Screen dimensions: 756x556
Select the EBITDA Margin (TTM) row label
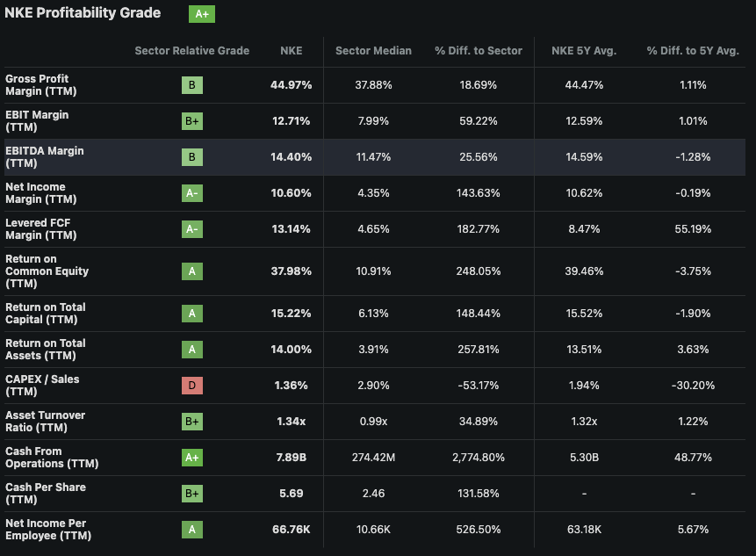point(44,157)
